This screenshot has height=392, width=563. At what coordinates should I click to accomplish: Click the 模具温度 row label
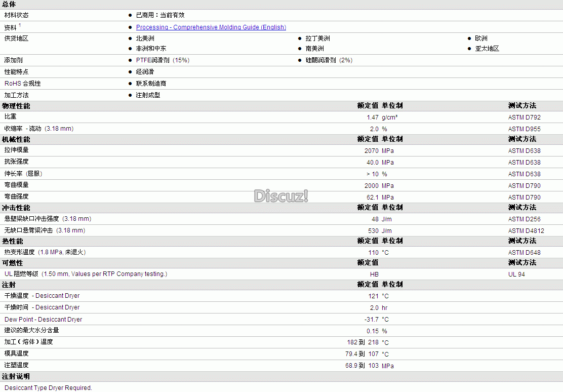pos(17,353)
